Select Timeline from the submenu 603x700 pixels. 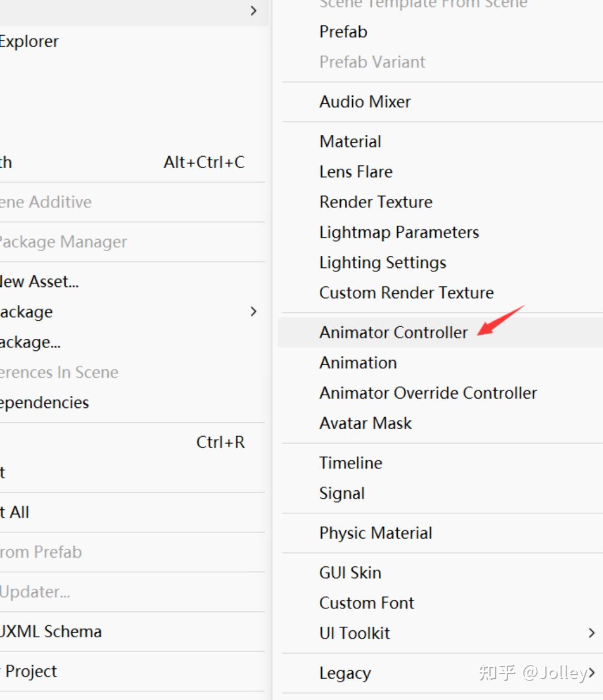point(351,463)
